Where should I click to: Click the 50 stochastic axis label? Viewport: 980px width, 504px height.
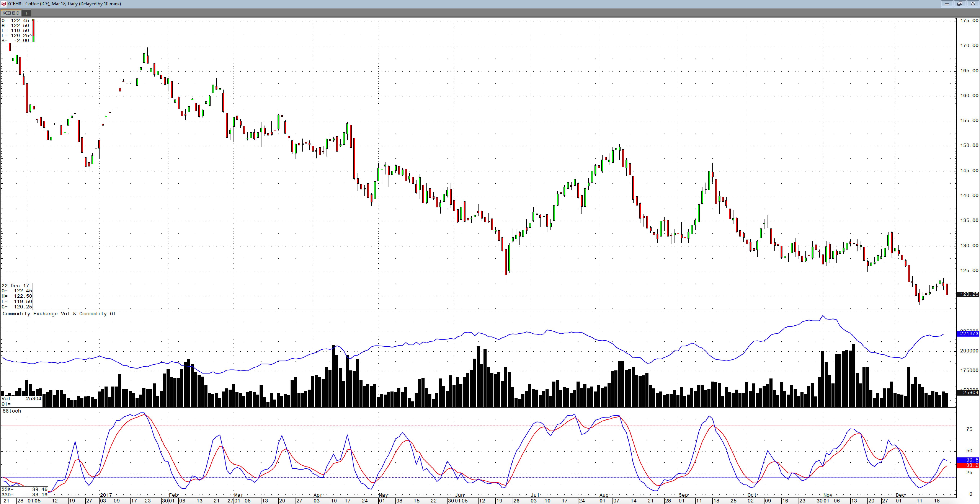(969, 451)
